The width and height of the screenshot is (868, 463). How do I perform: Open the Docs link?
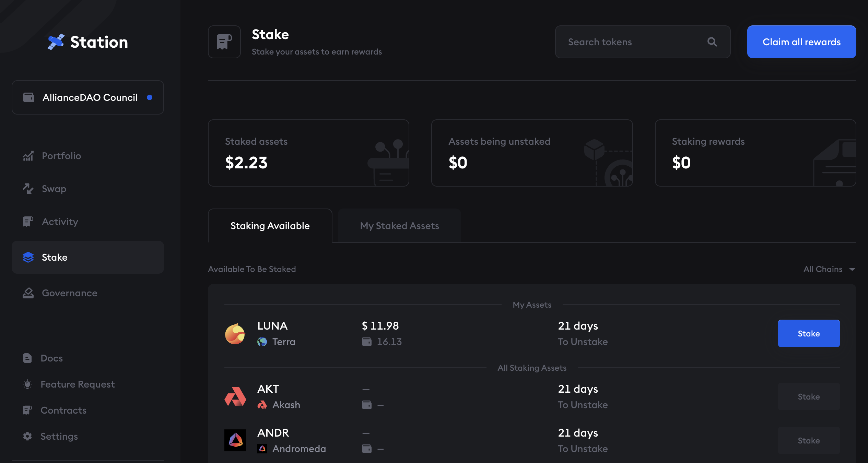point(51,358)
